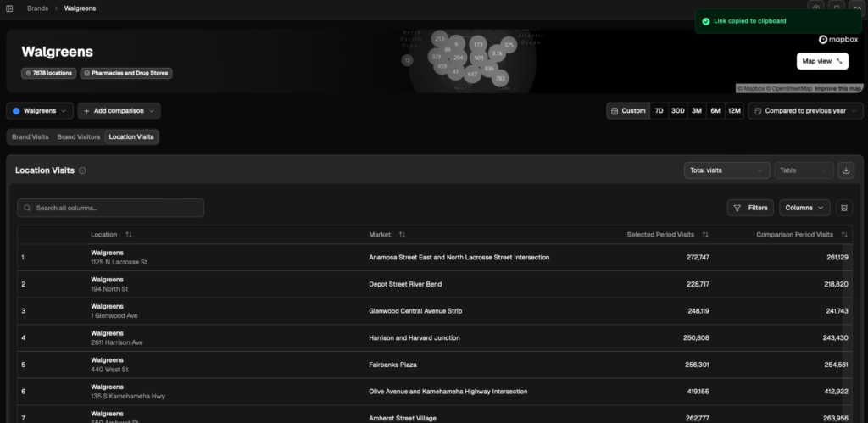Select the 1125 N Lacrosse St row

[435, 258]
